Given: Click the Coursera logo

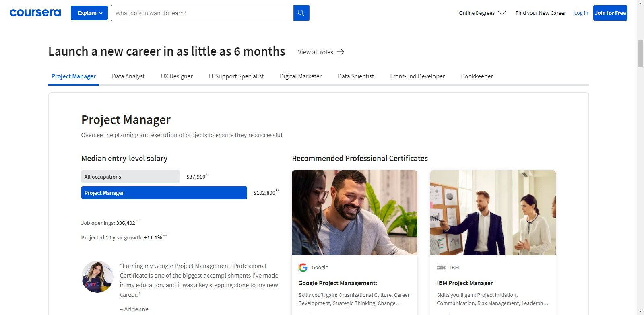Looking at the screenshot, I should 35,13.
